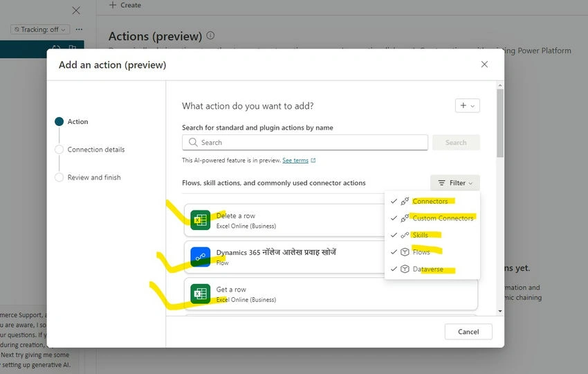The image size is (588, 374).
Task: Open the See terms external link icon
Action: [313, 161]
